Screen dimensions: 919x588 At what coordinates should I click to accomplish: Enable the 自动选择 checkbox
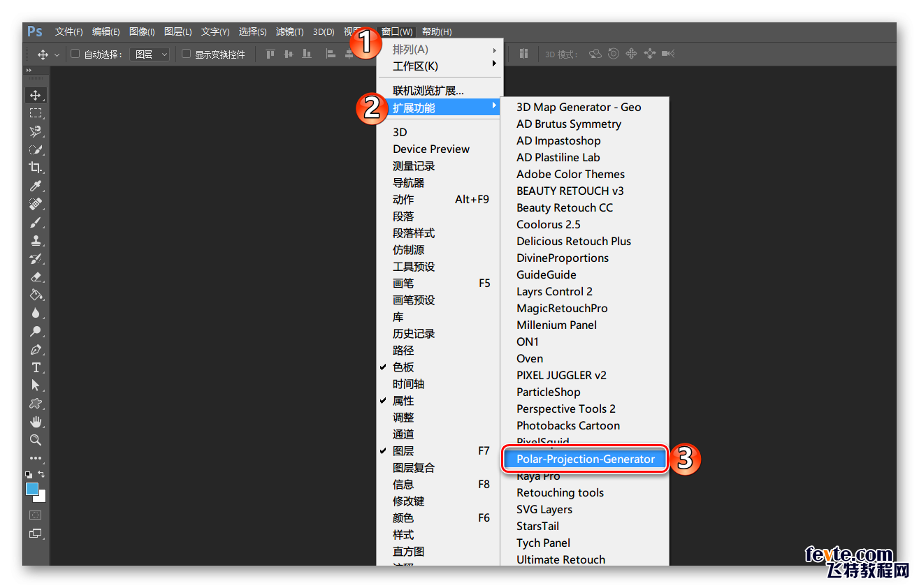coord(75,54)
